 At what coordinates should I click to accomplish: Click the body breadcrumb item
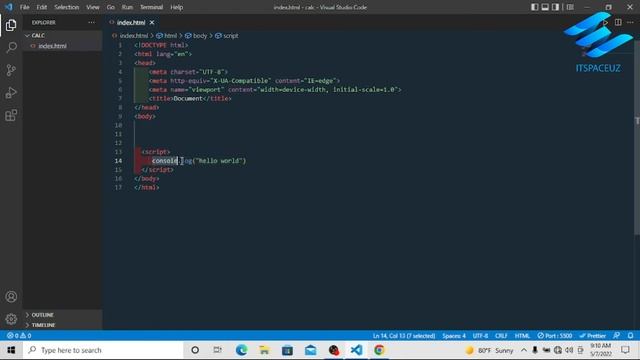tap(196, 36)
